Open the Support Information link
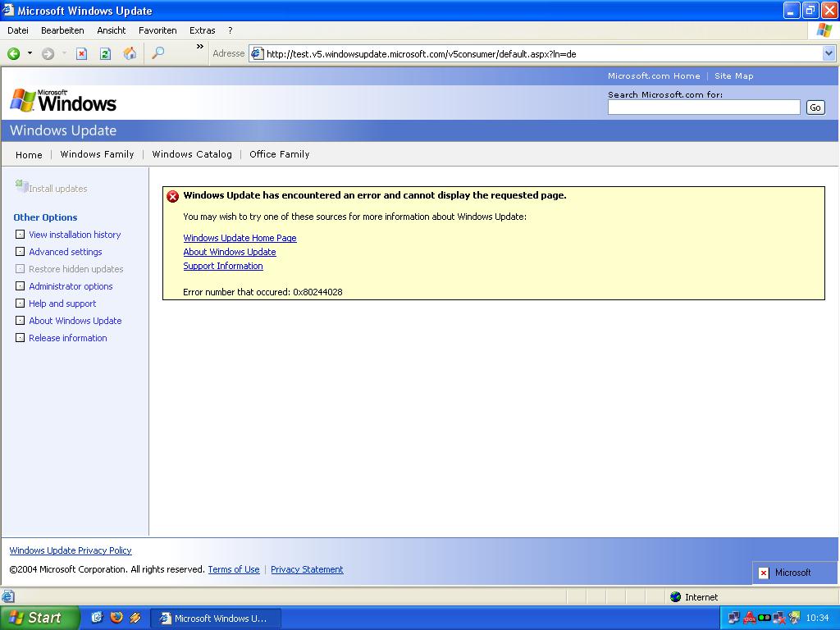Image resolution: width=840 pixels, height=630 pixels. coord(223,266)
